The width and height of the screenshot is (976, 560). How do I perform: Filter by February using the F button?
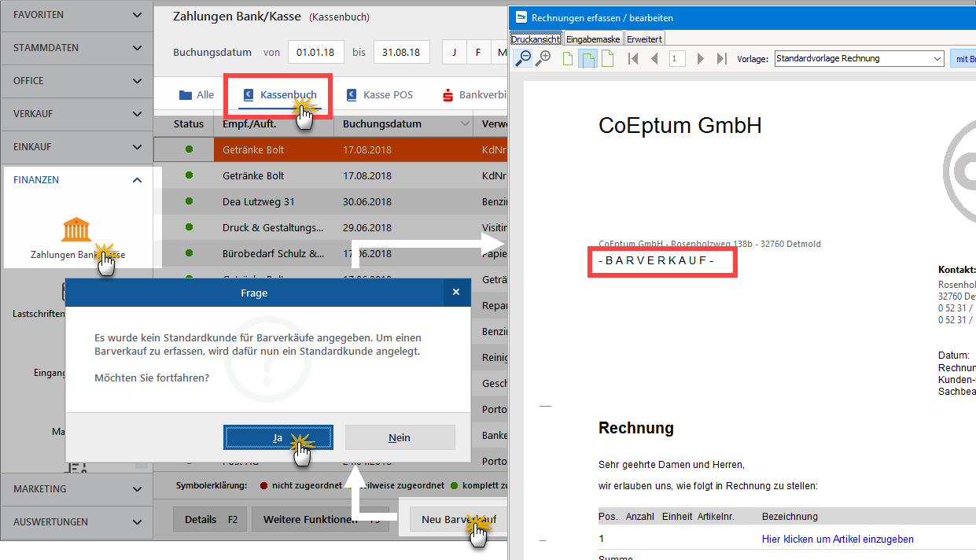click(x=477, y=53)
